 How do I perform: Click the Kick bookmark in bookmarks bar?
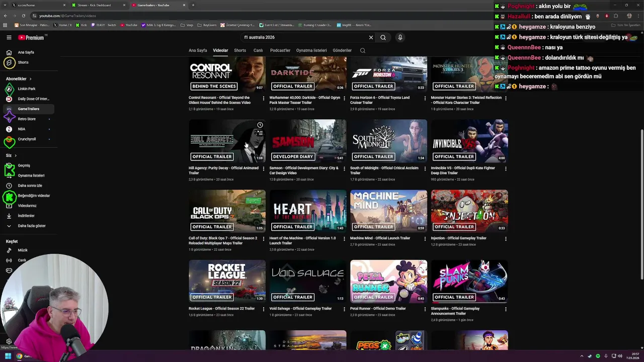pos(82,25)
